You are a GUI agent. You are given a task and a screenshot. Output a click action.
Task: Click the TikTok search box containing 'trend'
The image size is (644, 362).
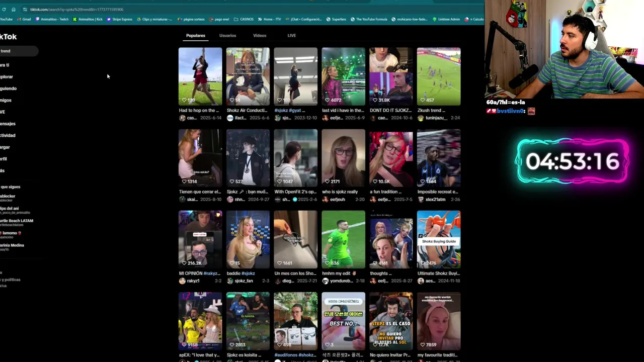(19, 51)
